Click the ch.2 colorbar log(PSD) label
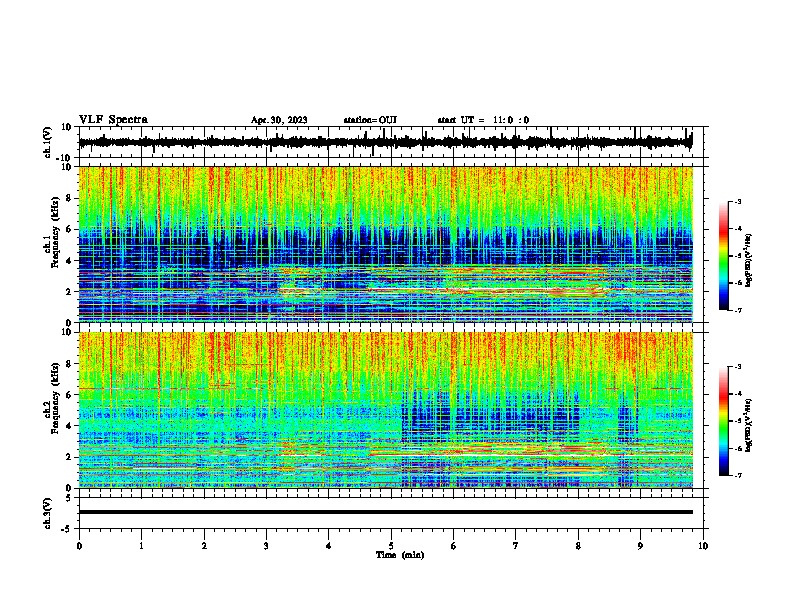The width and height of the screenshot is (792, 612). [749, 425]
